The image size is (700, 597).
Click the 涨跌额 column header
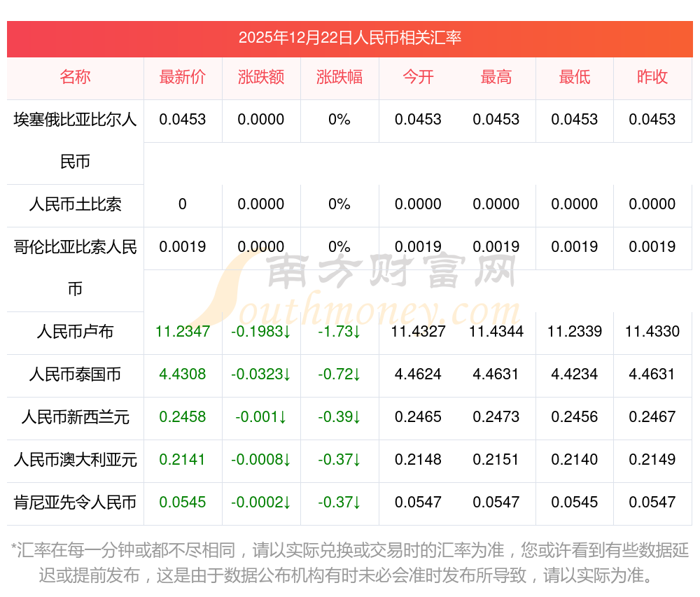click(261, 78)
